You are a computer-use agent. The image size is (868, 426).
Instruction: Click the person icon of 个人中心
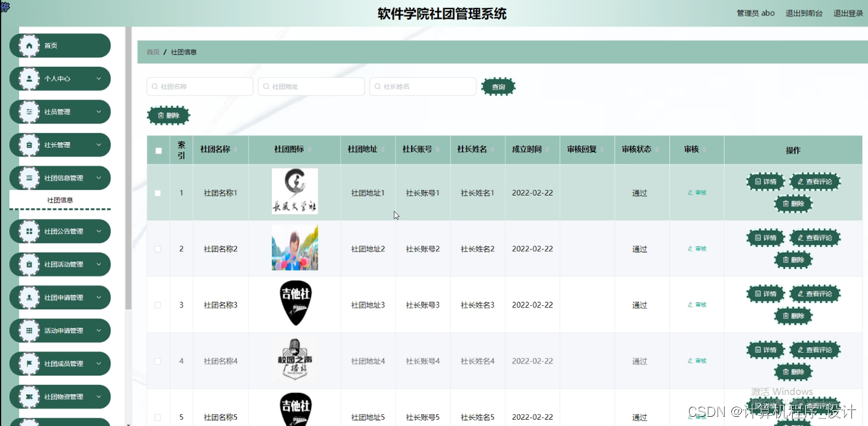click(x=29, y=78)
